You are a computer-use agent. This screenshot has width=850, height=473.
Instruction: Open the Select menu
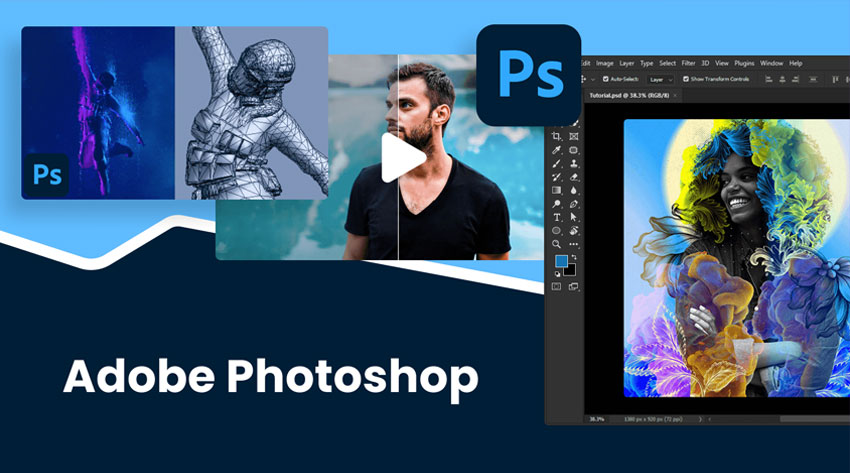pos(667,63)
